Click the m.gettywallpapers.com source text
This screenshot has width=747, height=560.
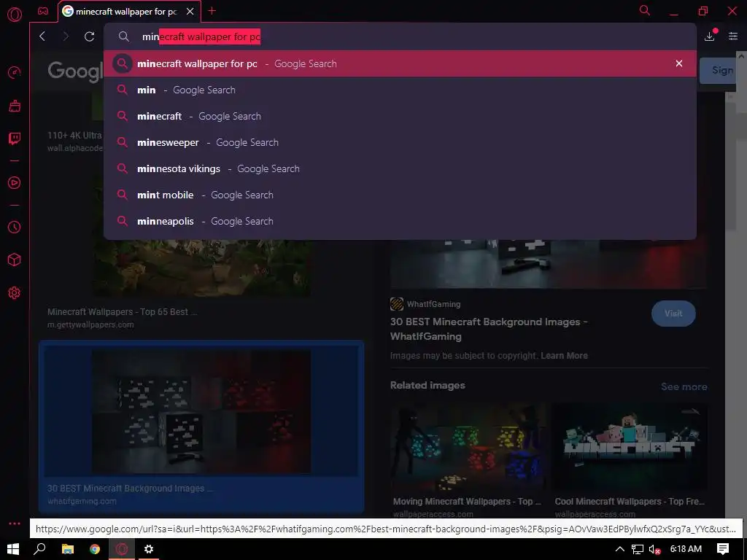coord(90,324)
